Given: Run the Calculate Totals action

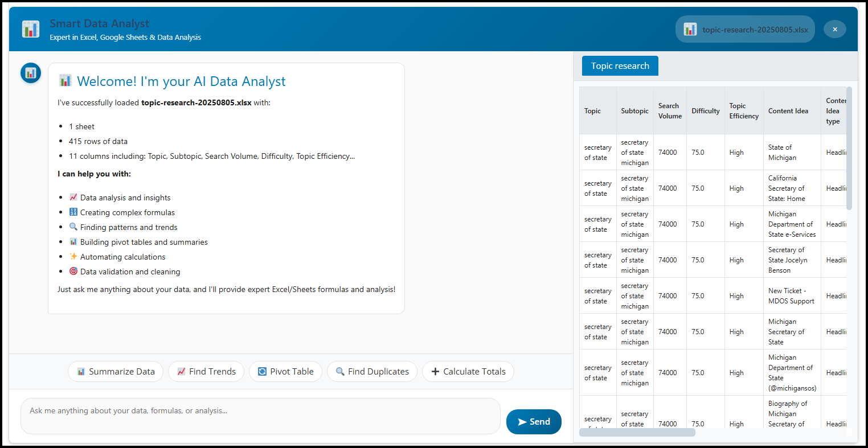Looking at the screenshot, I should coord(468,371).
